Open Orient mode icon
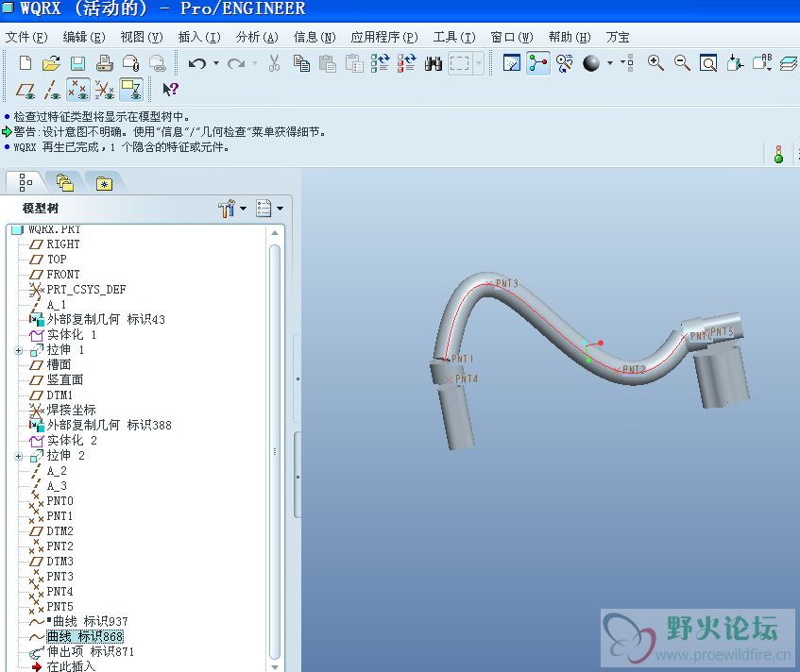The image size is (800, 672). tap(565, 63)
